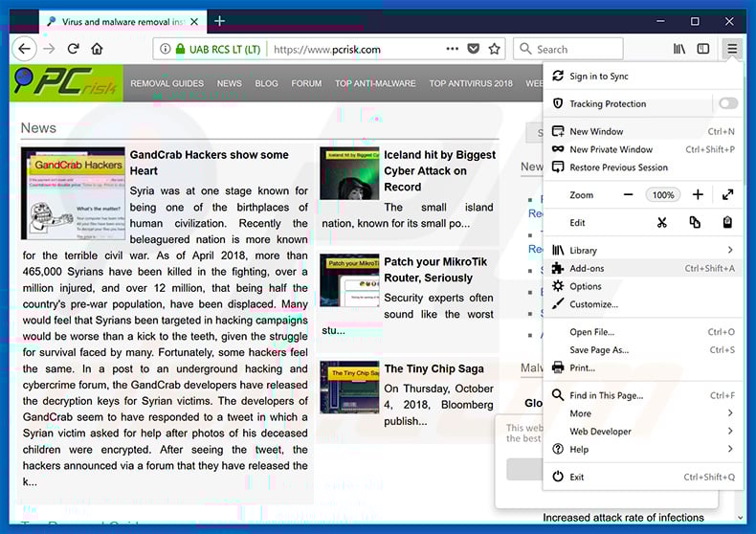Image resolution: width=756 pixels, height=534 pixels.
Task: Open the PCrisk logo link
Action: pos(66,83)
